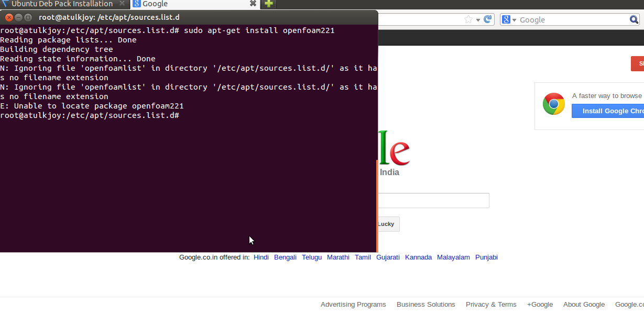Screen dimensions: 644x313
Task: Bookmark this page using the star icon
Action: click(x=468, y=19)
